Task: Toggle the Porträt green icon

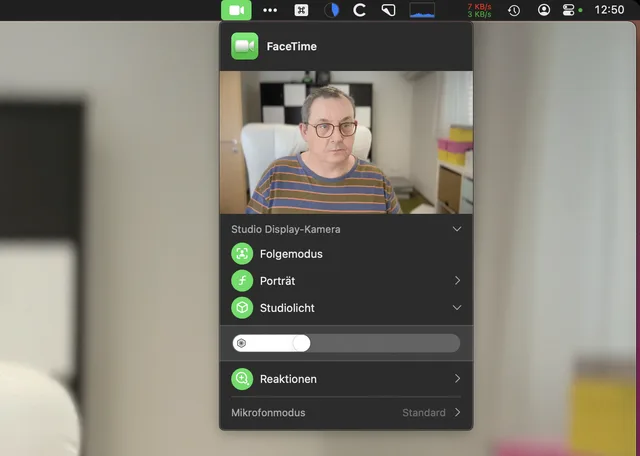Action: point(242,281)
